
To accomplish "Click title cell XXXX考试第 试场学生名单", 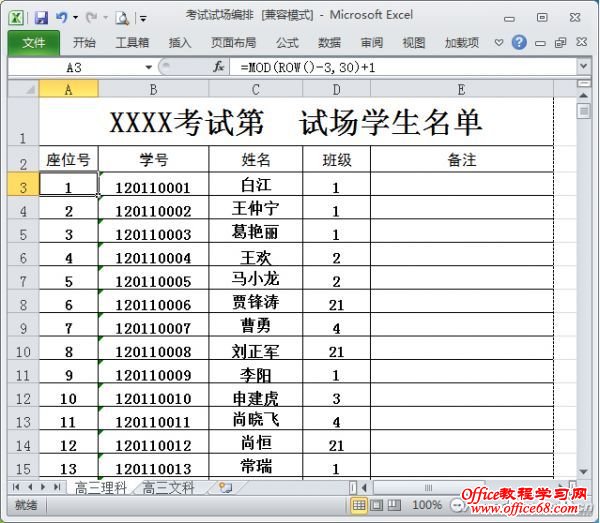I will click(296, 122).
